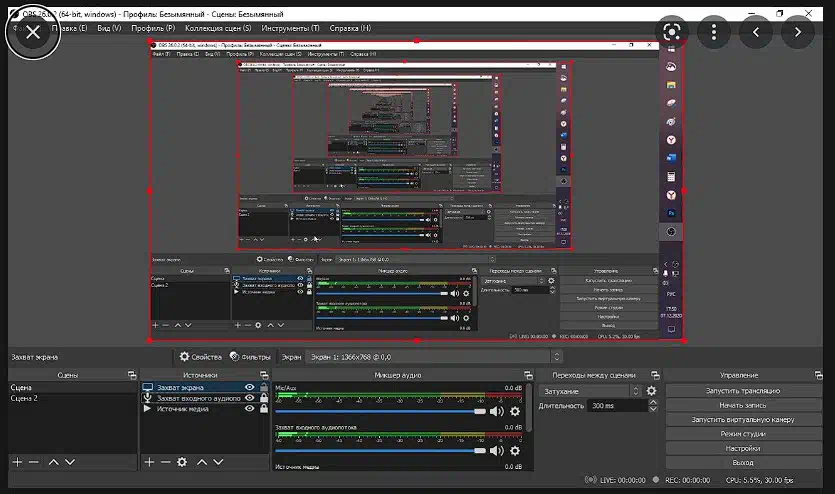Image resolution: width=835 pixels, height=494 pixels.
Task: Click the Word icon in captured taskbar
Action: click(671, 158)
